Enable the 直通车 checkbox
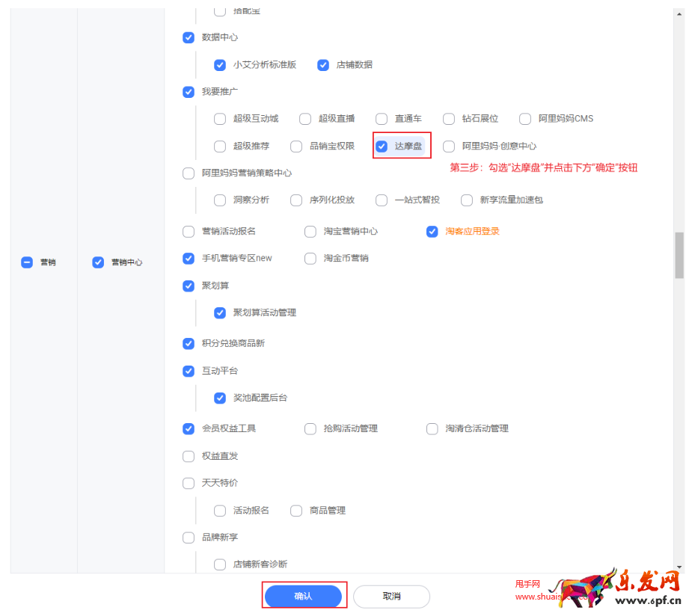Viewport: 689px width, 616px height. (381, 119)
